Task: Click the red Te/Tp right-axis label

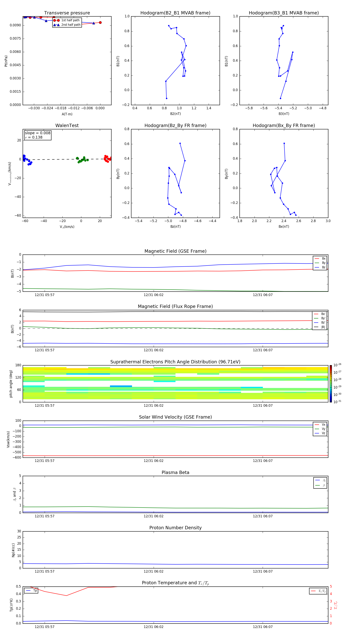Action: coord(336,605)
